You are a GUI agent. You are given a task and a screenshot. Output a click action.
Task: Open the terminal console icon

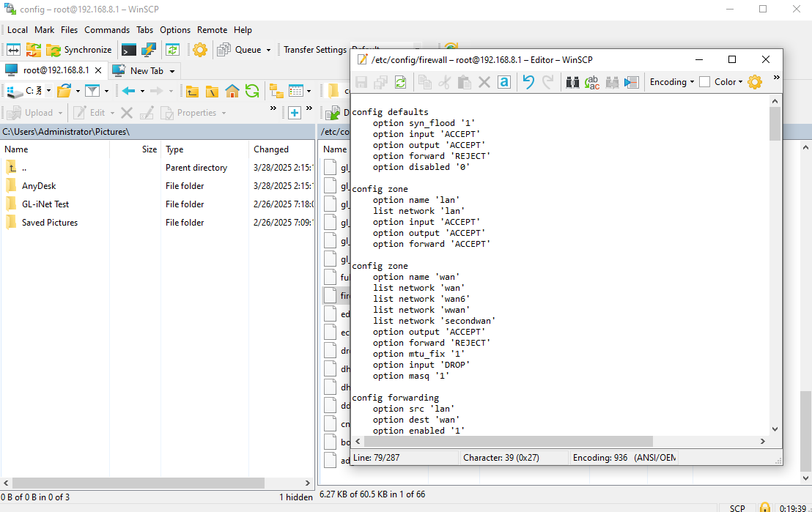(x=128, y=50)
